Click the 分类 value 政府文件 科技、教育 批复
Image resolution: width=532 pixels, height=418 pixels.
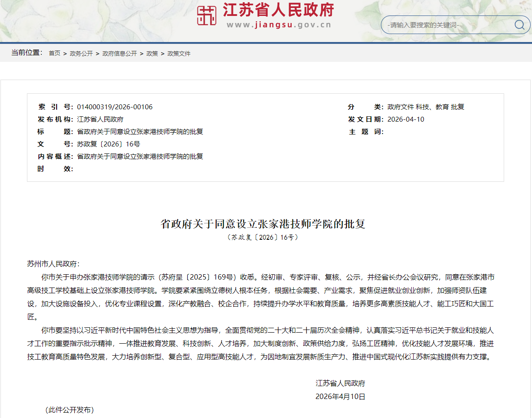click(x=426, y=107)
